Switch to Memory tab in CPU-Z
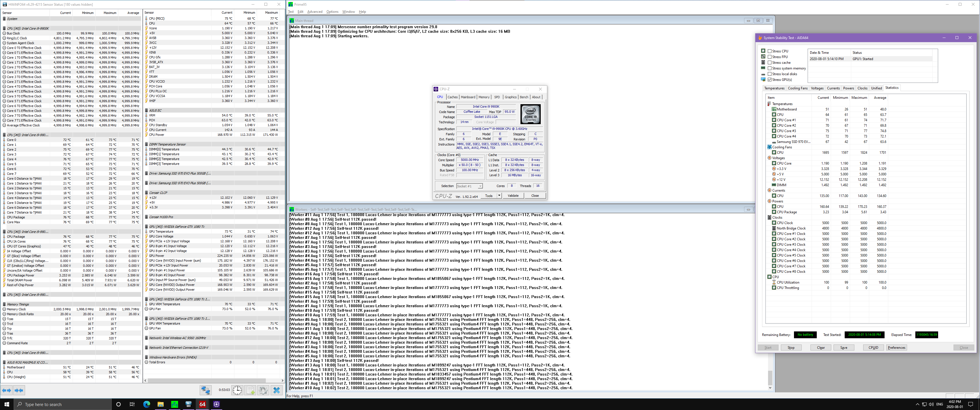This screenshot has height=410, width=980. [x=484, y=97]
